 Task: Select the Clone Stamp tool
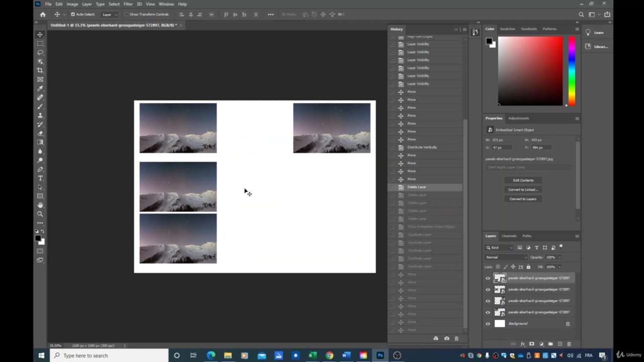tap(40, 116)
